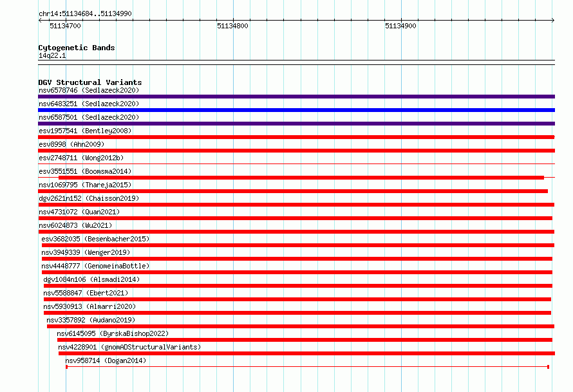
Task: Click the DGV Structural Variants track title
Action: (90, 82)
